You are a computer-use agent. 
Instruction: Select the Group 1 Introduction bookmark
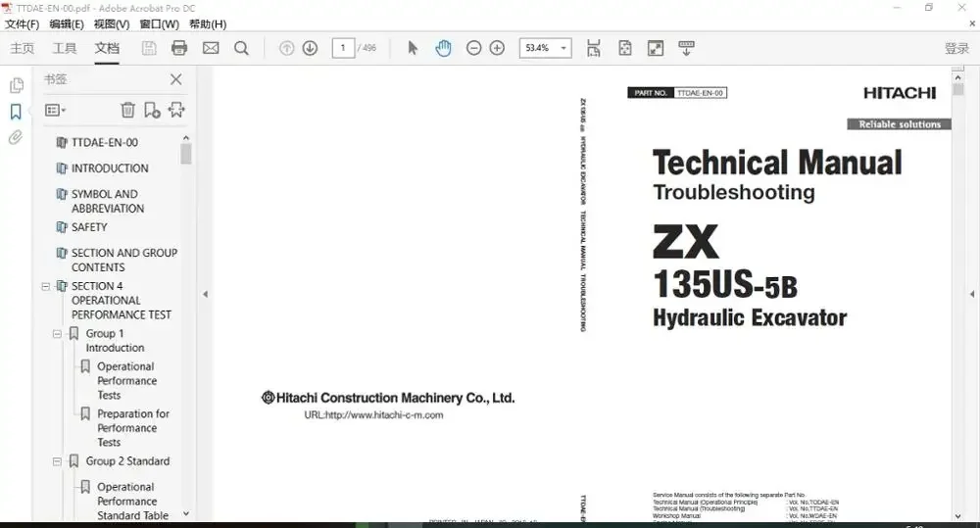pyautogui.click(x=115, y=341)
